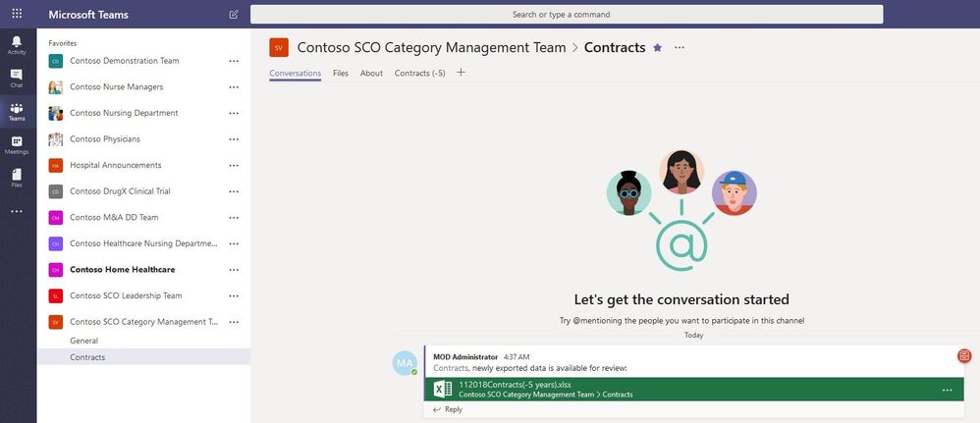
Task: Open more options for Contoso Demonstration Team
Action: (x=234, y=61)
